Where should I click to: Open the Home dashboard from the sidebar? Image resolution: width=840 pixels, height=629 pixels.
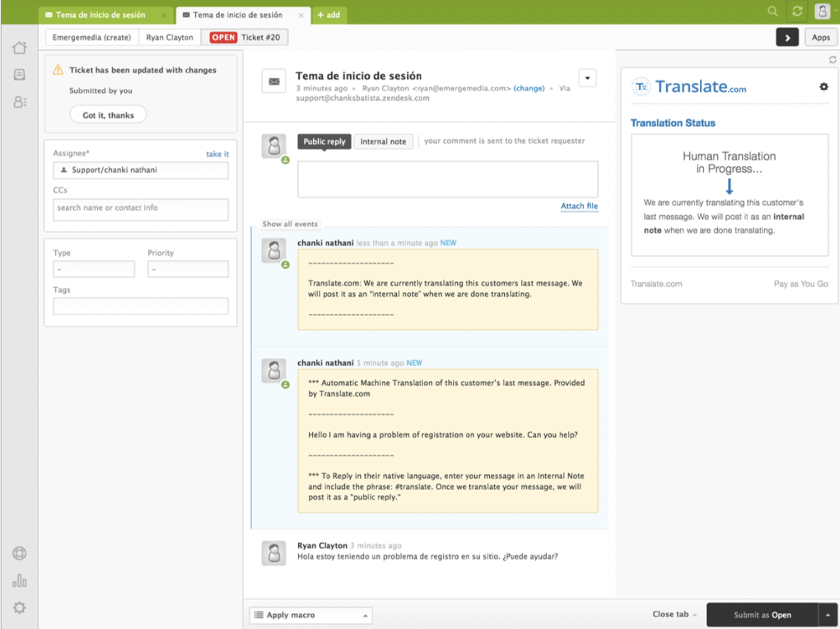click(x=20, y=47)
